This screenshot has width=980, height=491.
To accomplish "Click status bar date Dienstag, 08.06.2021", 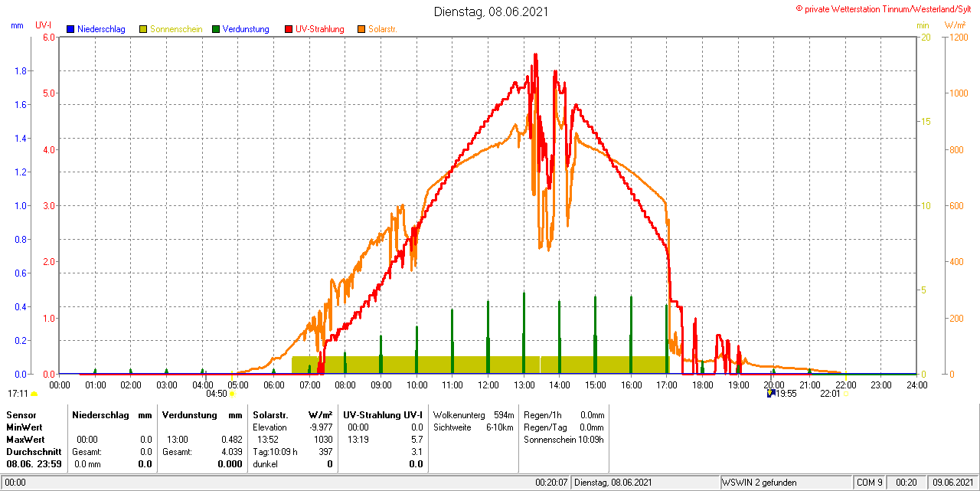I will (x=612, y=483).
